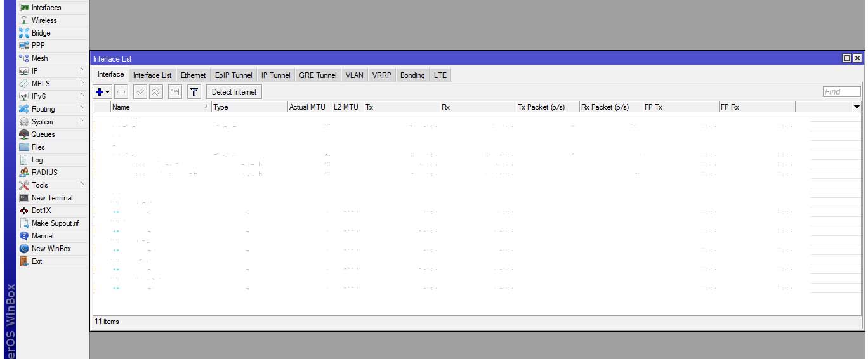Switch to the EoIP Tunnel tab
Viewport: 868px width, 359px height.
coord(233,75)
